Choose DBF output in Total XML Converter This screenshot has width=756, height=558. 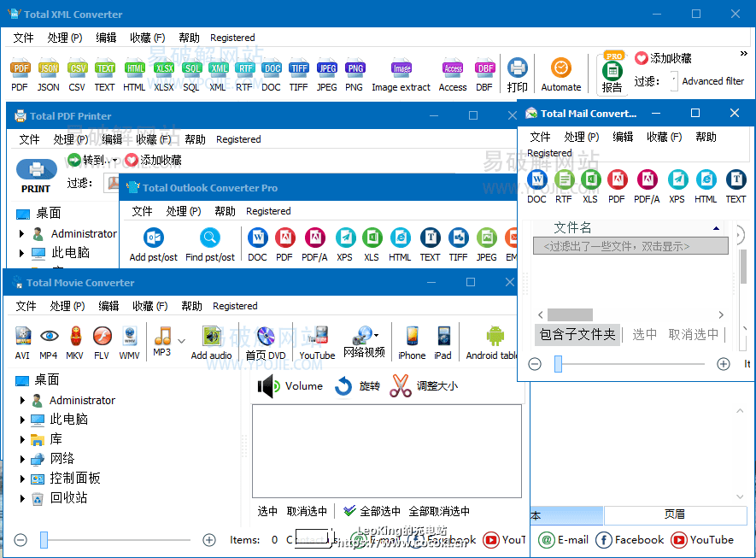[484, 75]
